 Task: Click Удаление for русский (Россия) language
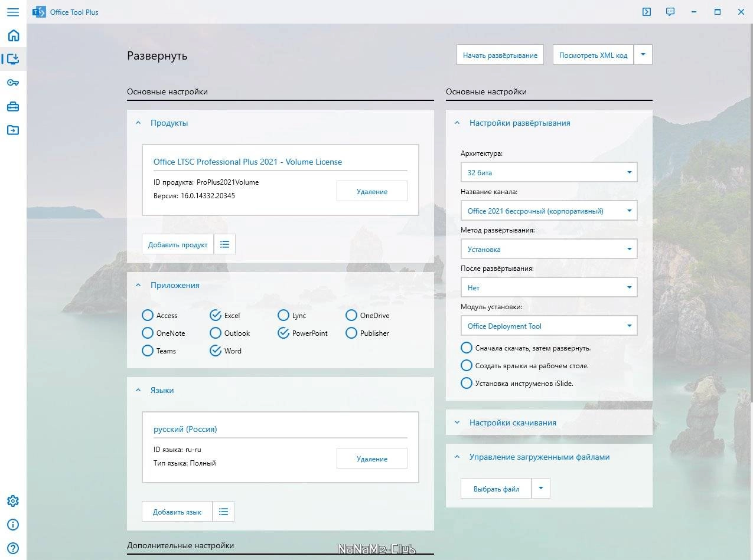coord(372,459)
